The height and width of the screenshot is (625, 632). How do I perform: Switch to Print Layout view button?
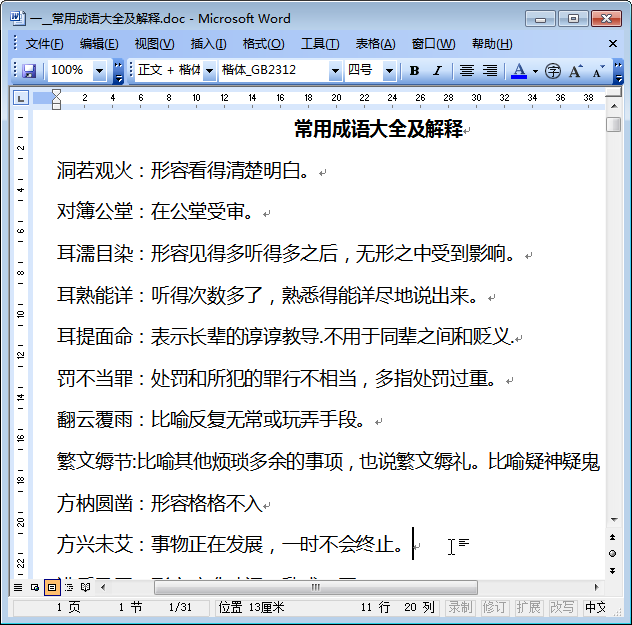tap(52, 587)
